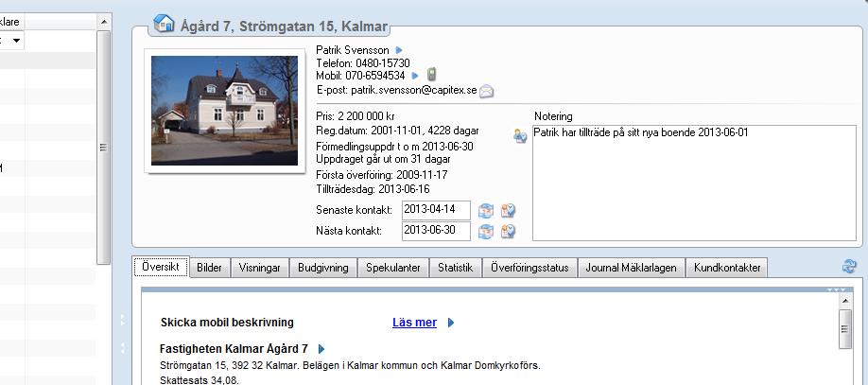Send e-mail via the envelope icon
868x385 pixels.
486,92
